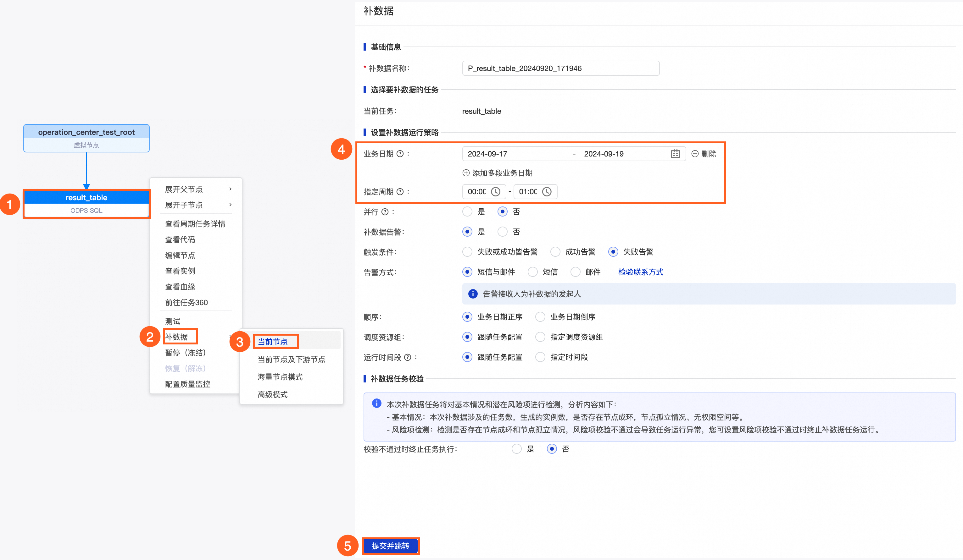Select 跟随任务配置 for 运行时间段
The height and width of the screenshot is (560, 963).
pos(467,357)
